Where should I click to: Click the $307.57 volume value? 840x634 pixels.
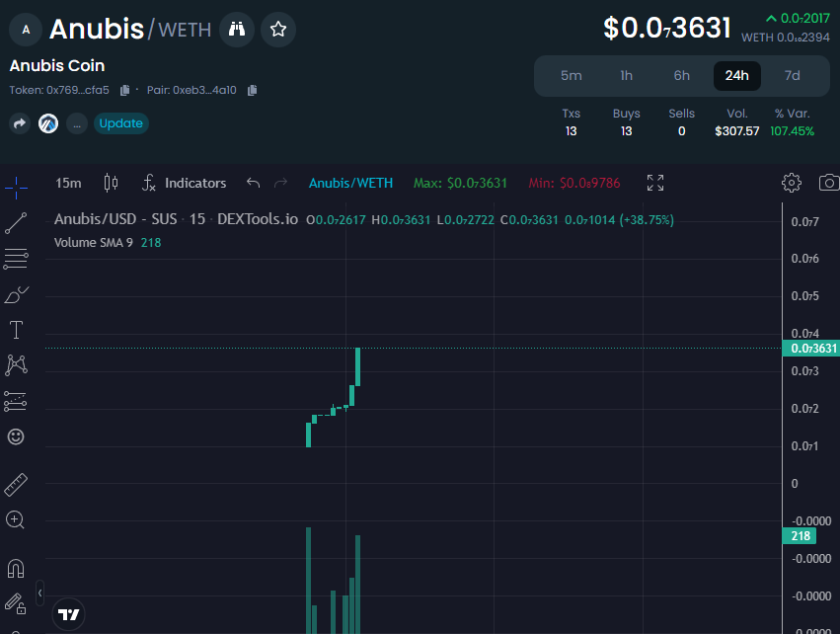(736, 131)
